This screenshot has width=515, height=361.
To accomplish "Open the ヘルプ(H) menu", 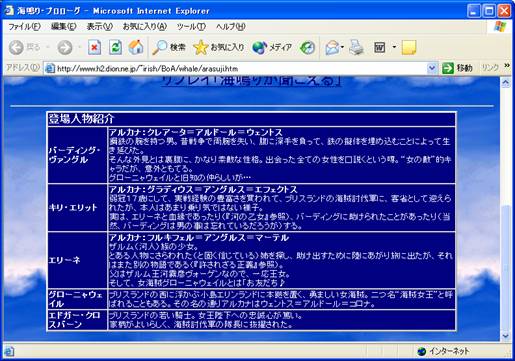I will [x=230, y=27].
